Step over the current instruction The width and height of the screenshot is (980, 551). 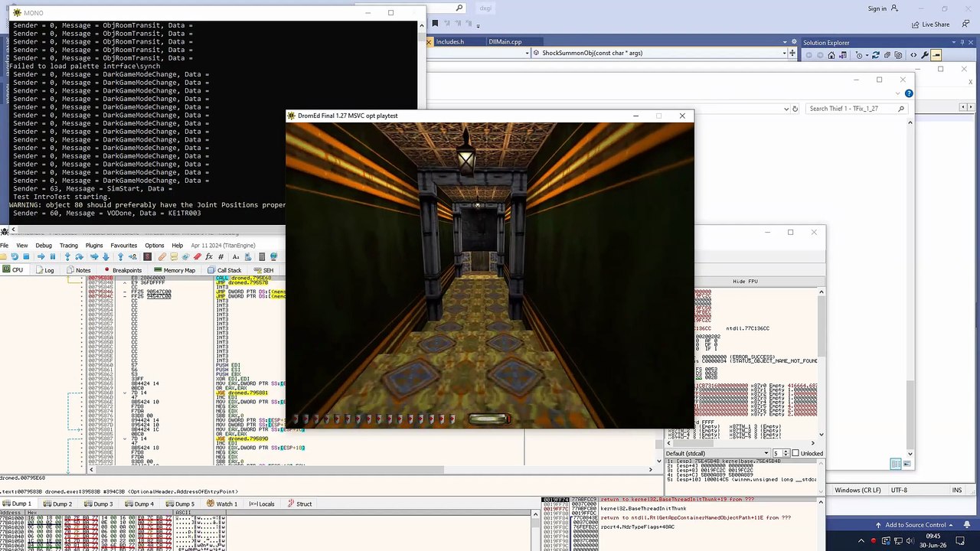point(79,256)
